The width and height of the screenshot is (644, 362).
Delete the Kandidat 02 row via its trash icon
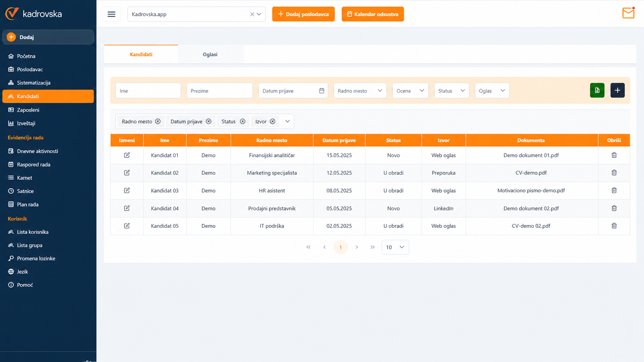614,173
